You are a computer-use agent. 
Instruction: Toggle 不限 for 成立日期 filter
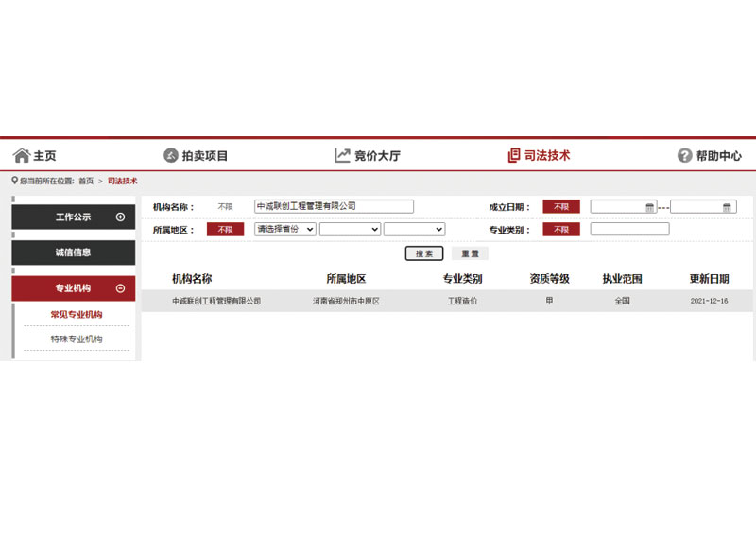click(560, 206)
